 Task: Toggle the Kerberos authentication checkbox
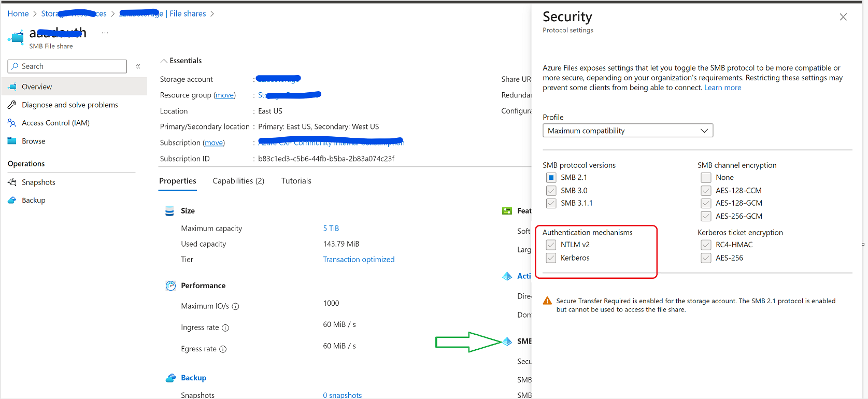(551, 258)
